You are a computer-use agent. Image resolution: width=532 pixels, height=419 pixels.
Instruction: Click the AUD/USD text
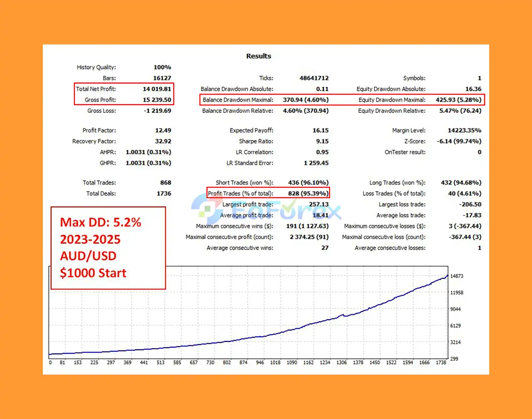pos(88,256)
